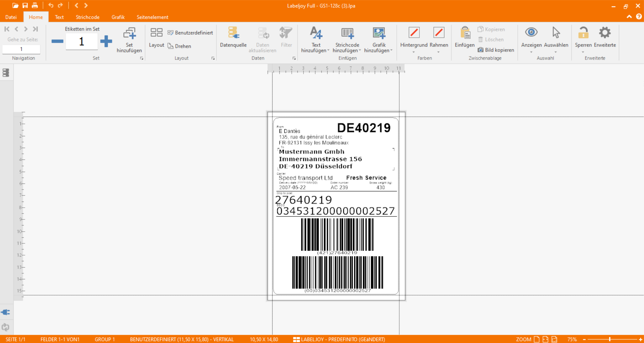Open Auswählen cursor dropdown

tap(556, 40)
